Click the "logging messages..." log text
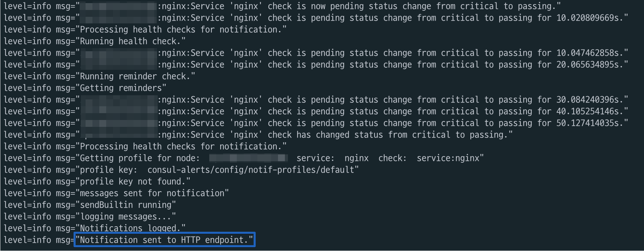The image size is (644, 251). 127,217
